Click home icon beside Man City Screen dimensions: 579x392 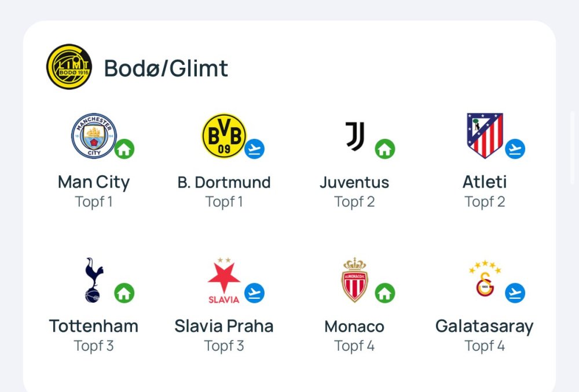click(124, 149)
